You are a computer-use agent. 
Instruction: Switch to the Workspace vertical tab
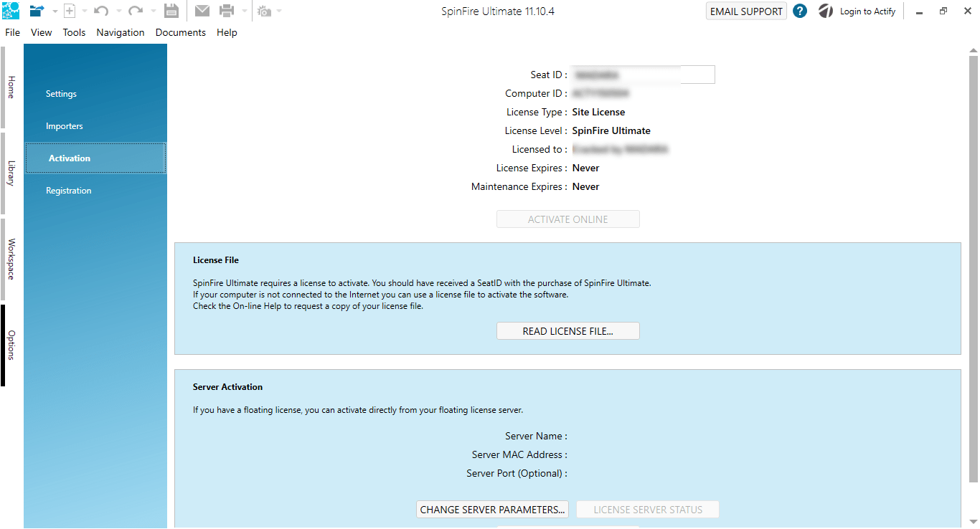click(9, 259)
